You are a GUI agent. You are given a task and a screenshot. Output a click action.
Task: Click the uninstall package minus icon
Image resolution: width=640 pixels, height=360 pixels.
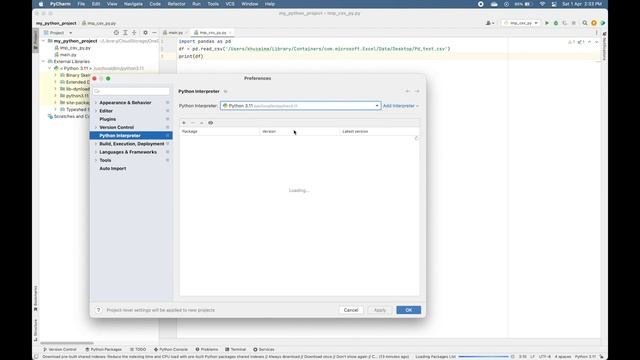(193, 123)
